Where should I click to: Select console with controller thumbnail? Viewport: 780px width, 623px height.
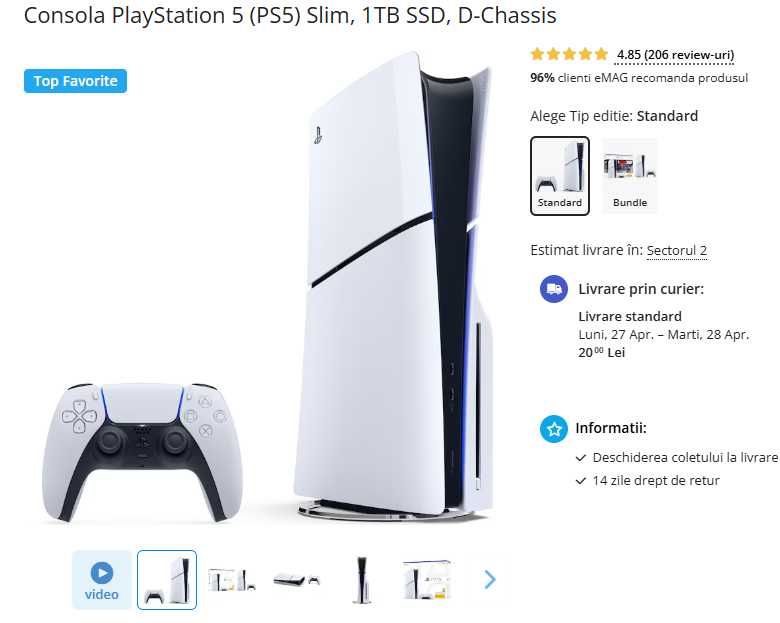(167, 580)
